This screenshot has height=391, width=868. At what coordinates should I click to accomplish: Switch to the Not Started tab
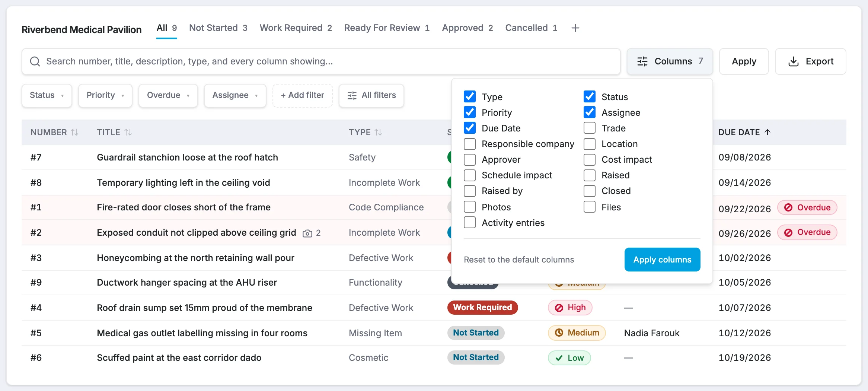click(218, 28)
